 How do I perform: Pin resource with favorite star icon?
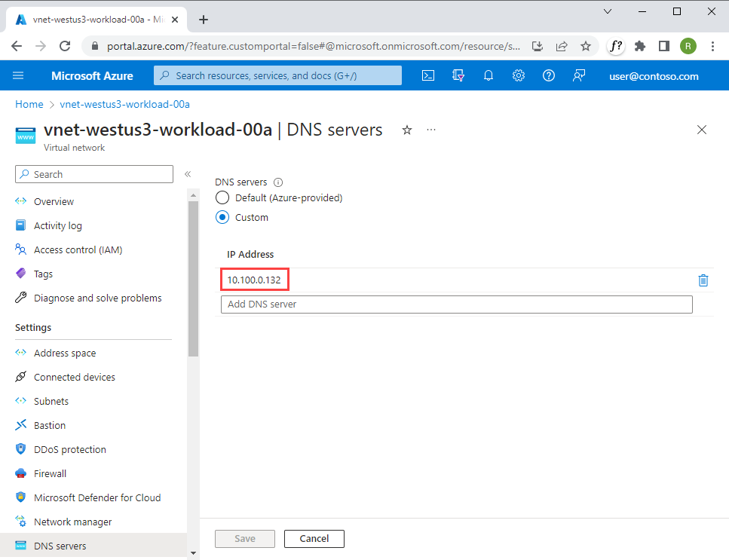(x=407, y=130)
